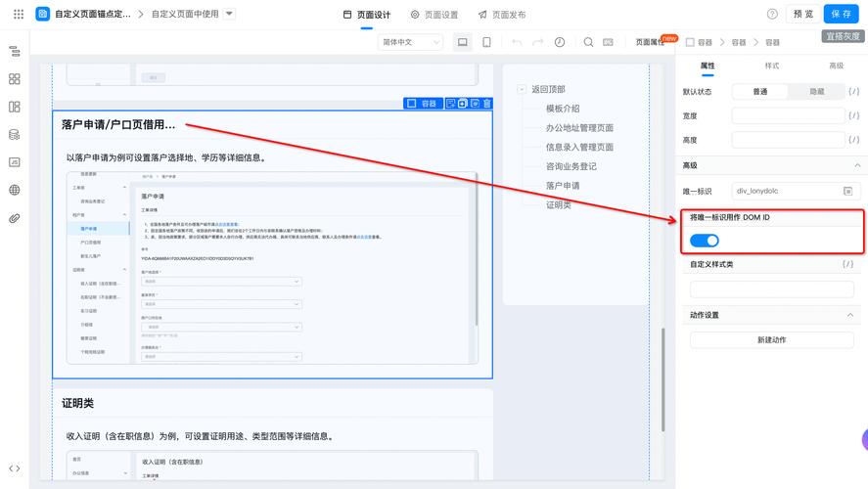Image resolution: width=868 pixels, height=489 pixels.
Task: Open the outline tree panel icon
Action: point(15,52)
